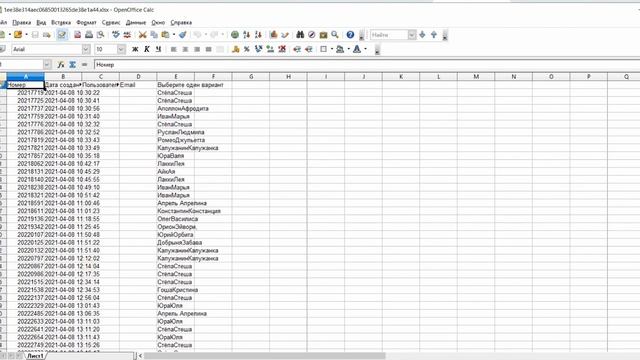Click into the Find search box
The height and width of the screenshot is (360, 640).
click(x=389, y=35)
